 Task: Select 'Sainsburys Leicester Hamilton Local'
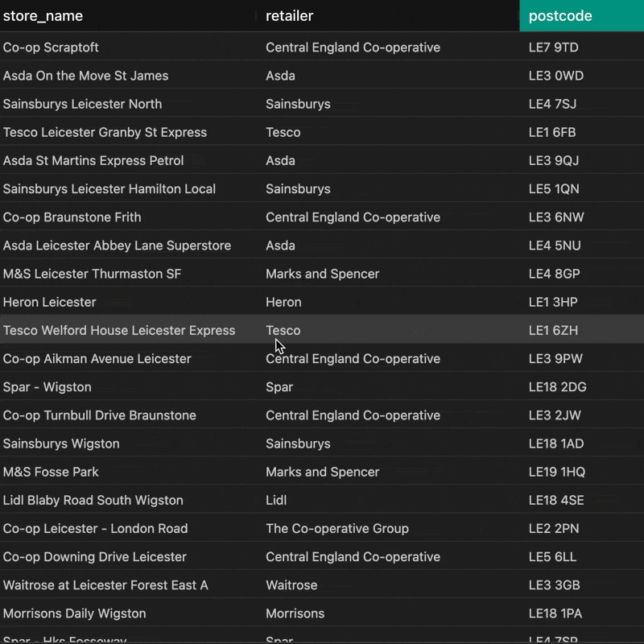click(x=109, y=189)
